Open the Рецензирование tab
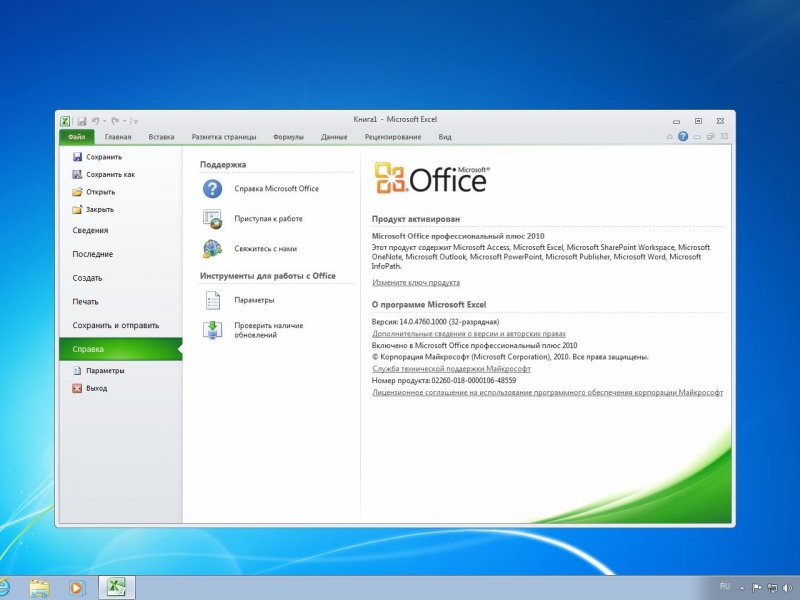800x600 pixels. pos(393,137)
